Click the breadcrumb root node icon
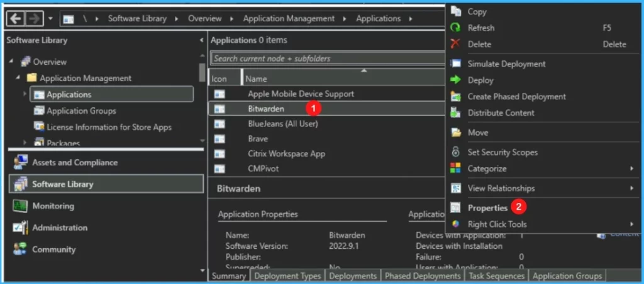Viewport: 644px width, 284px height. [x=68, y=19]
